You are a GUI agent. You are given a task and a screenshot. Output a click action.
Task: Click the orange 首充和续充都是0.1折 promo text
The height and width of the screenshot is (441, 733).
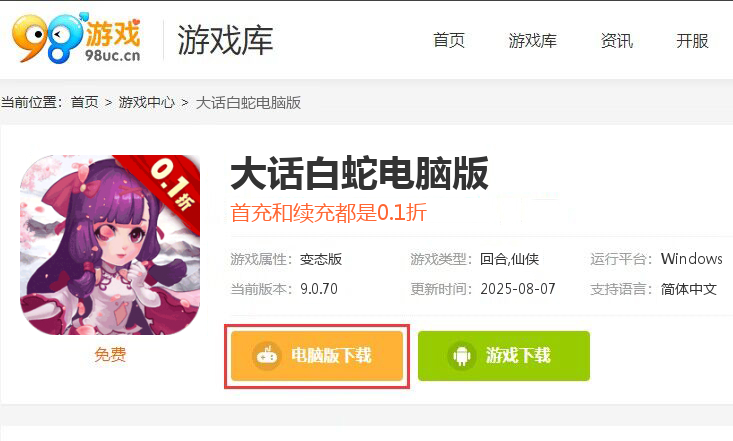329,213
